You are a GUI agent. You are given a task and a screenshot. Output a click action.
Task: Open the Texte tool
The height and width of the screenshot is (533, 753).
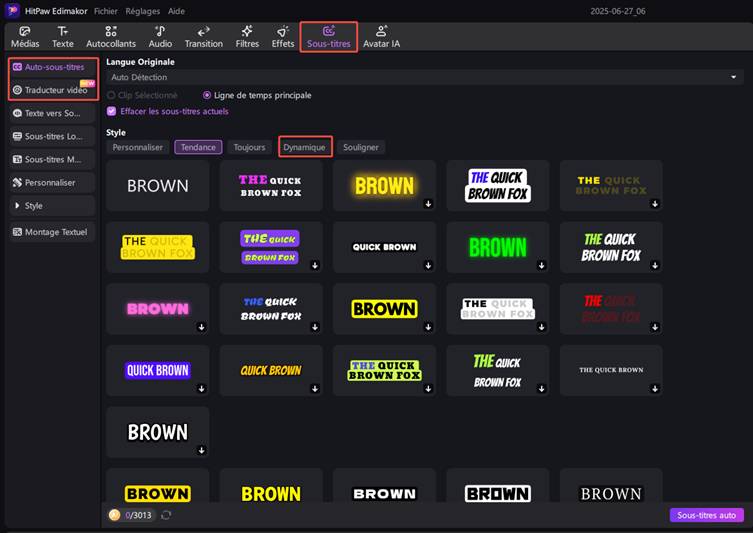(x=62, y=37)
